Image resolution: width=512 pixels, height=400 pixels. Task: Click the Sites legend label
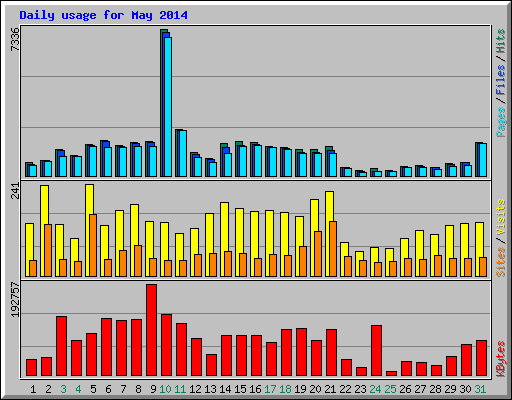click(500, 262)
